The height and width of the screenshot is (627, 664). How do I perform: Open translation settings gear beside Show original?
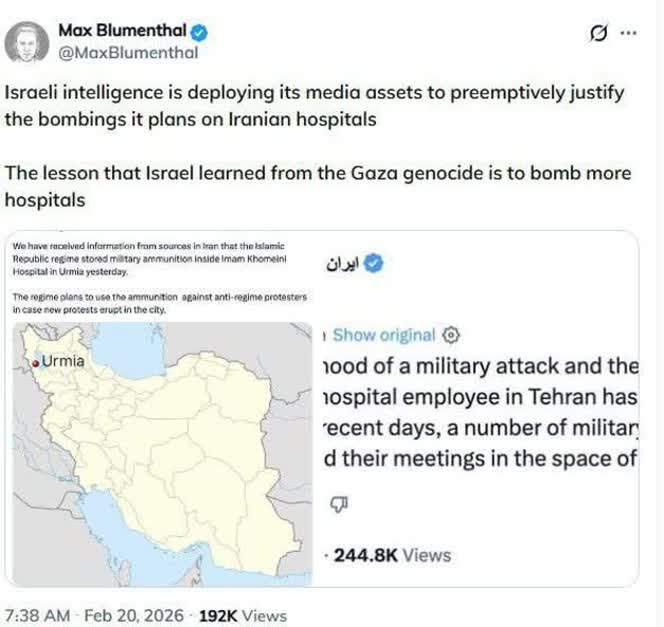tap(451, 335)
